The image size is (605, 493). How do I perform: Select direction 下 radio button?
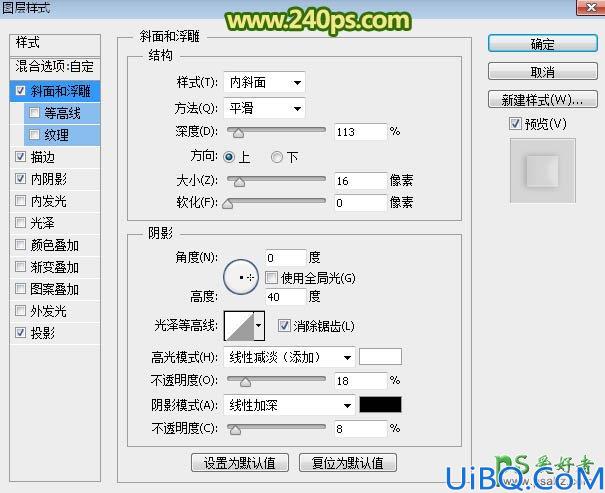[277, 157]
